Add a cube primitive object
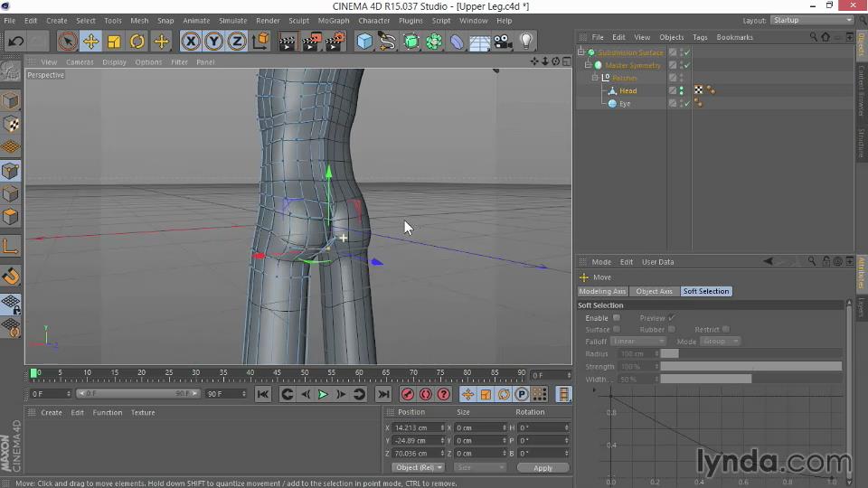This screenshot has height=488, width=868. (x=364, y=41)
